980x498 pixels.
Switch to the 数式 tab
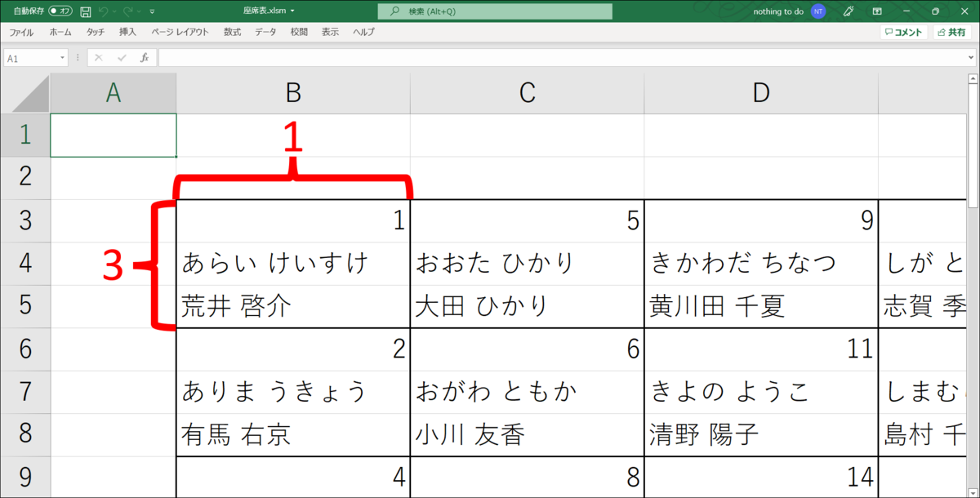tap(232, 32)
